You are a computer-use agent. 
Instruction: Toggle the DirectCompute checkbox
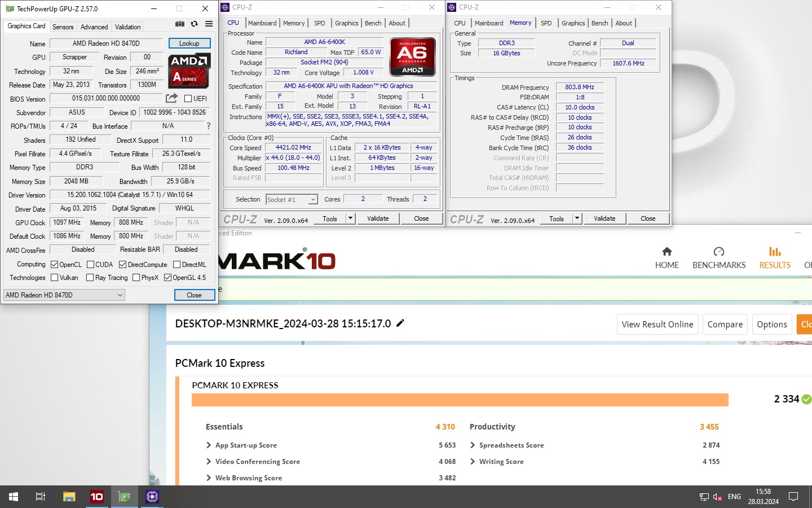122,264
